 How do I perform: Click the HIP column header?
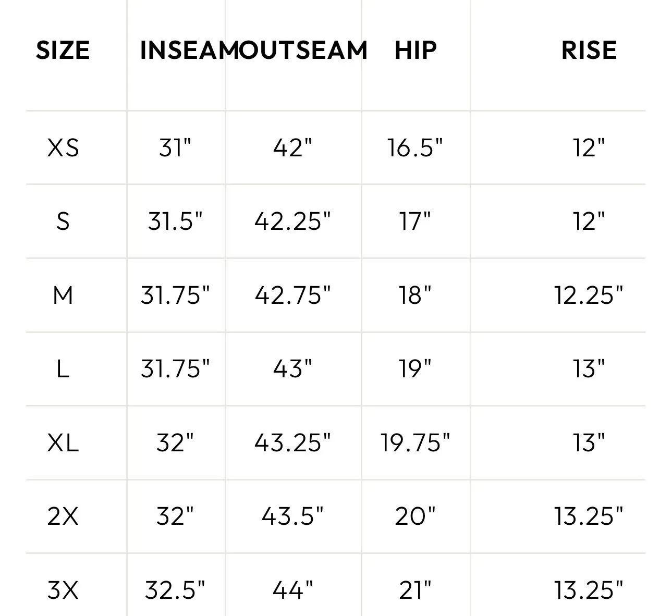pos(416,51)
